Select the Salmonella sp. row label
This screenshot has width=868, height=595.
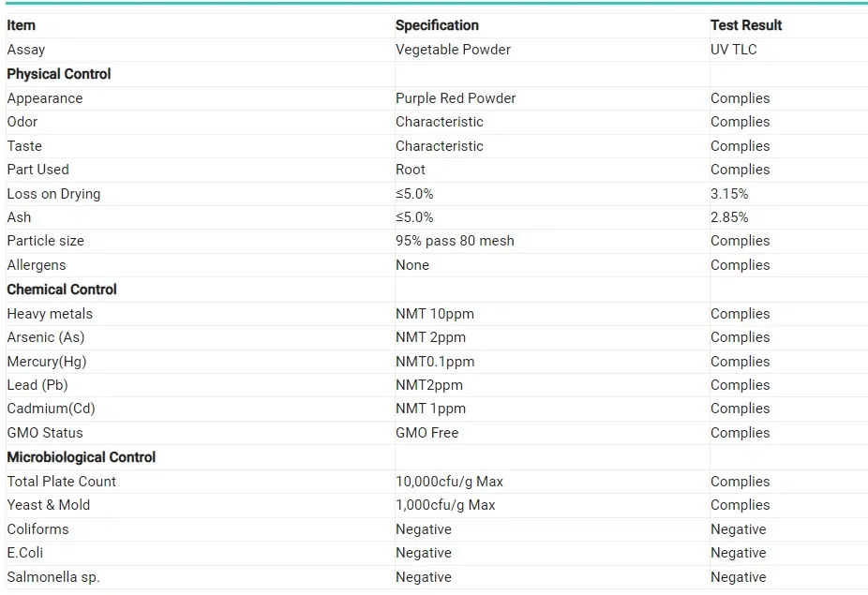(53, 577)
